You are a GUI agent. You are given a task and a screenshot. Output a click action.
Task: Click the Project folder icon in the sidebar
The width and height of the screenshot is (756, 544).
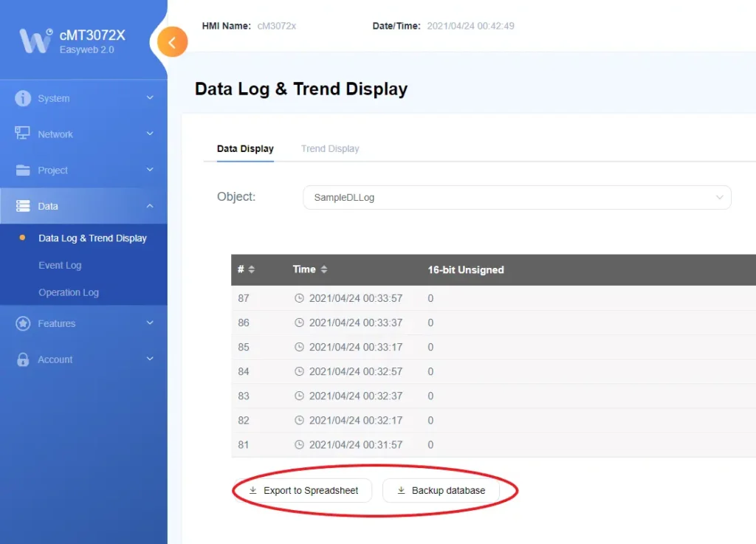point(23,170)
